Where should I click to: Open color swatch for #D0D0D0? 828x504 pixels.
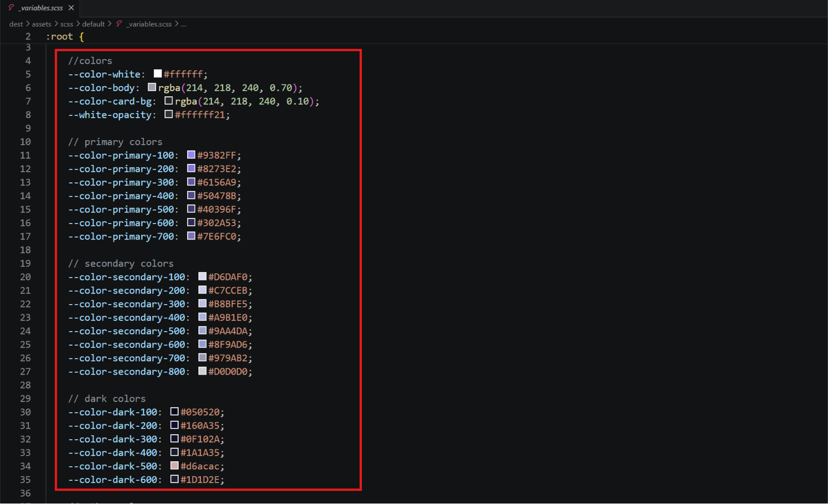(x=202, y=371)
